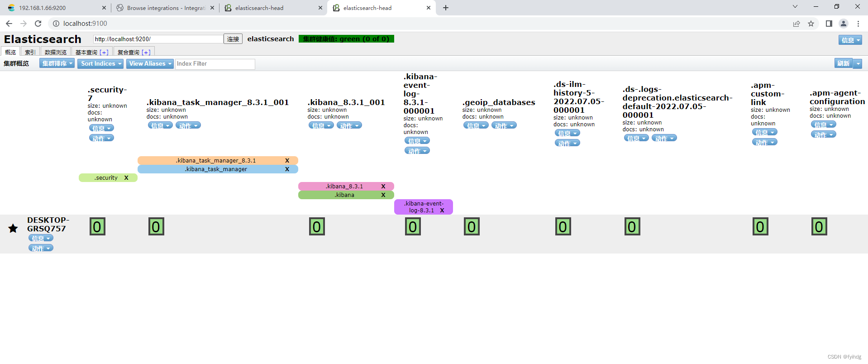
Task: Switch to the 基本查询 tab
Action: point(92,52)
